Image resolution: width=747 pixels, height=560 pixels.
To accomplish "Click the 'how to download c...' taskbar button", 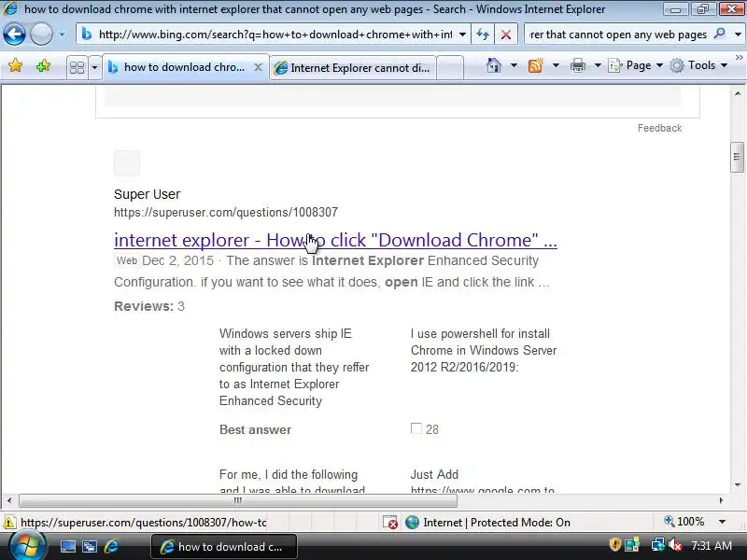I will tap(224, 547).
